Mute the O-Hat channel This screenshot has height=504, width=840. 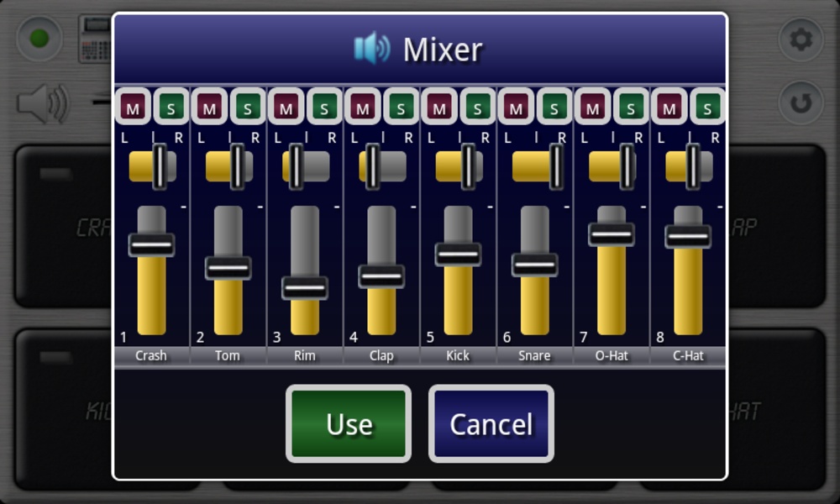pyautogui.click(x=592, y=107)
